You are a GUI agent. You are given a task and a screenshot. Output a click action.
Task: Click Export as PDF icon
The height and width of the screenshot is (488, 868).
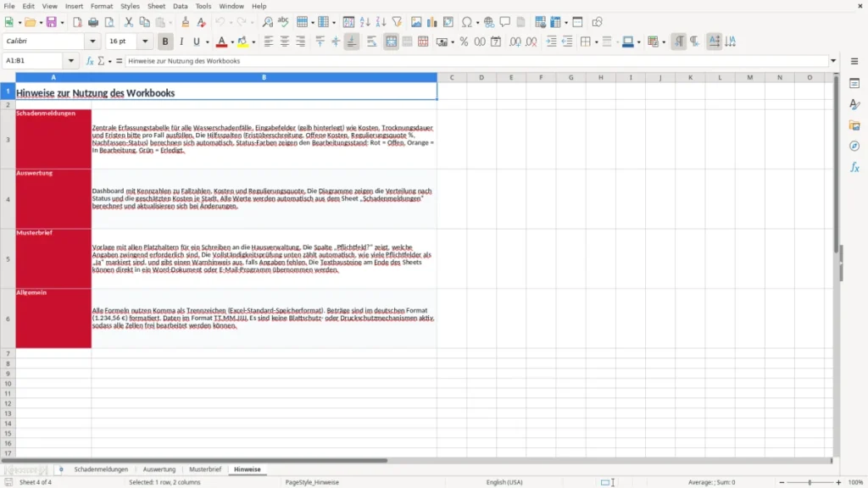(x=77, y=22)
